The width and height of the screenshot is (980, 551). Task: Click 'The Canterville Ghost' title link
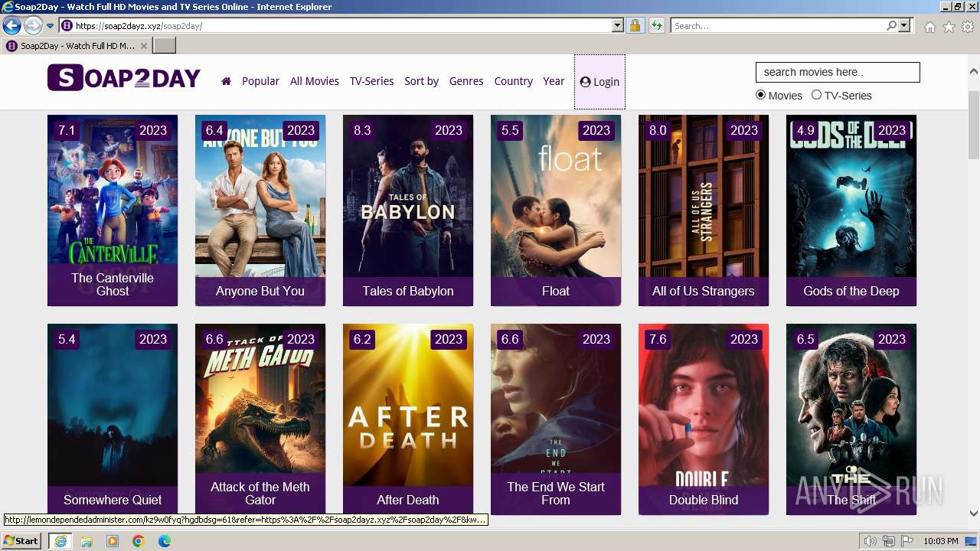click(x=113, y=285)
